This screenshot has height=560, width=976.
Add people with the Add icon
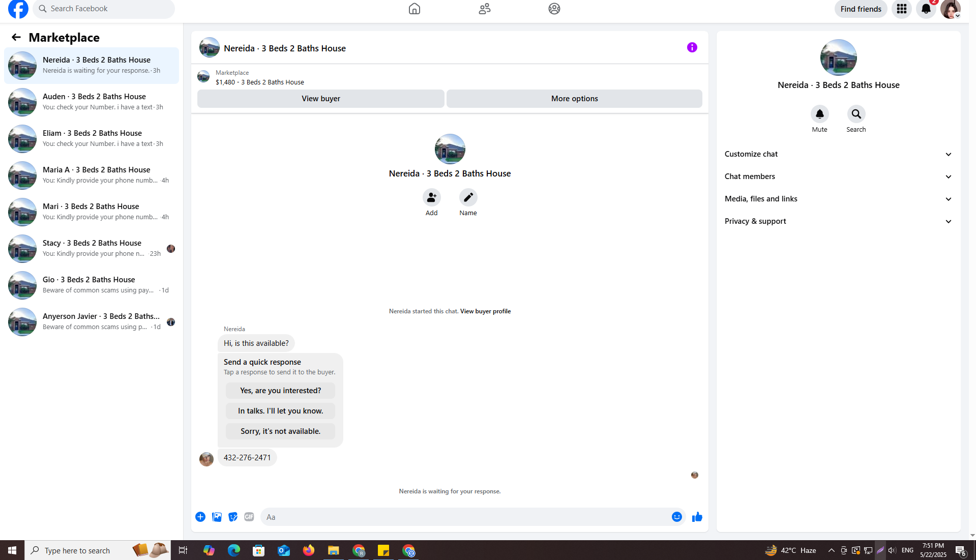coord(432,197)
